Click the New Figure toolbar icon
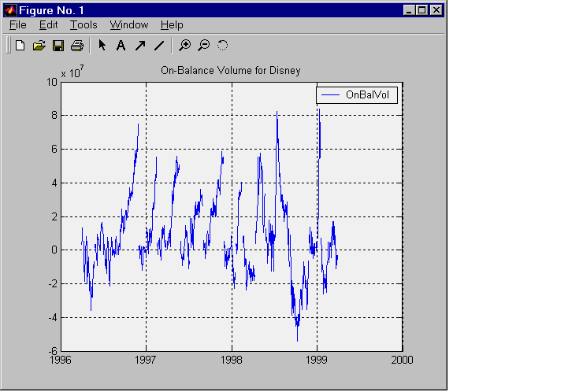The height and width of the screenshot is (392, 583). tap(20, 46)
